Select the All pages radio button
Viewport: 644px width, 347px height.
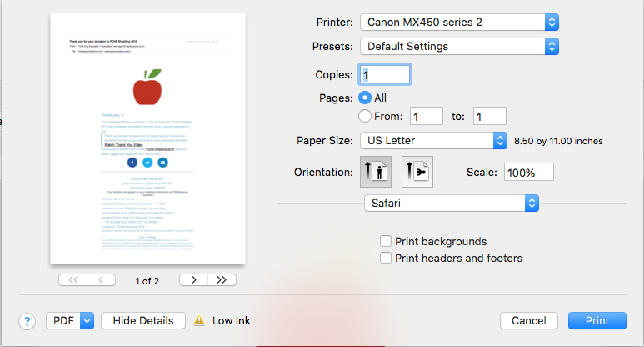click(365, 98)
